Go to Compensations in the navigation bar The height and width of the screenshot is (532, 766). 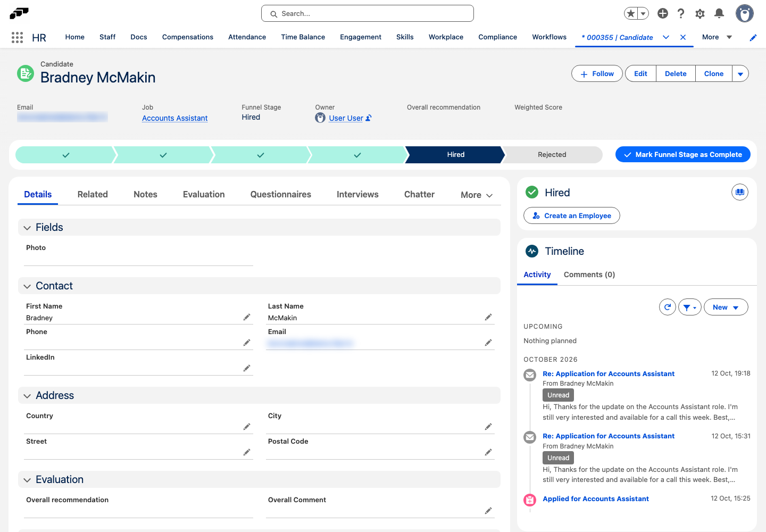188,37
